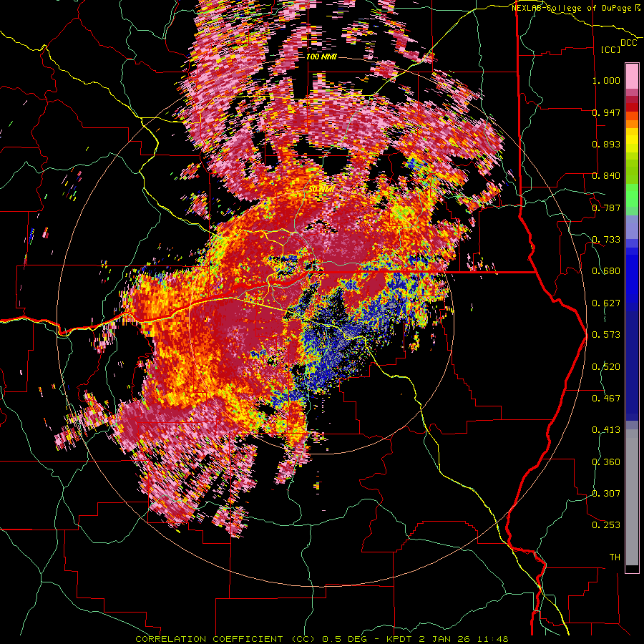Select the 0.467 scale value
This screenshot has height=644, width=644.
point(606,398)
